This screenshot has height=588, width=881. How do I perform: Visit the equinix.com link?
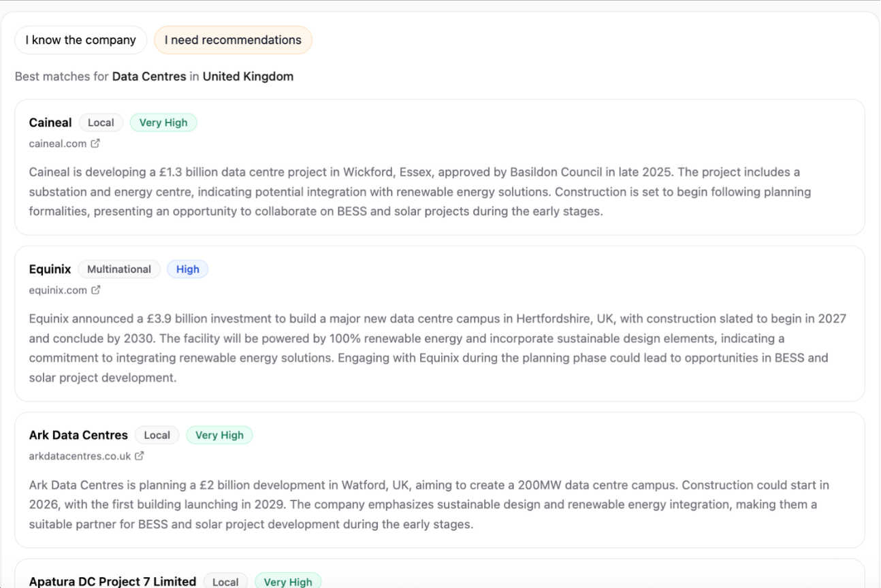[x=58, y=290]
